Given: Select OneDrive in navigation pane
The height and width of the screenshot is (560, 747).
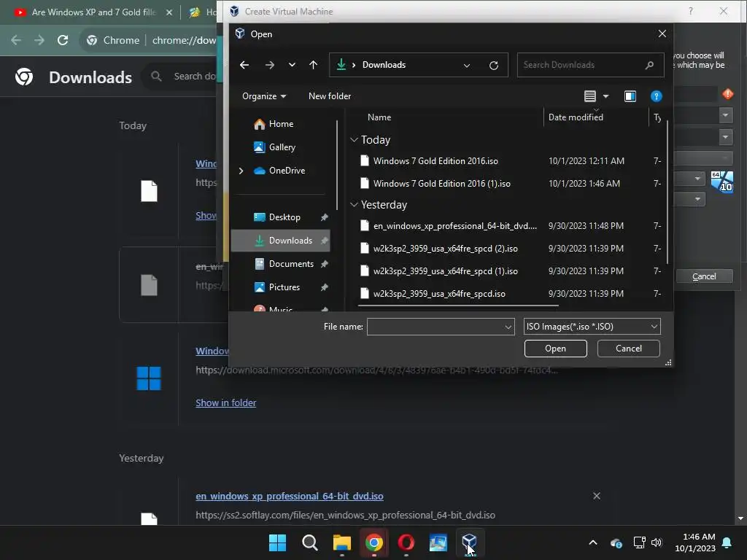Looking at the screenshot, I should click(x=286, y=171).
